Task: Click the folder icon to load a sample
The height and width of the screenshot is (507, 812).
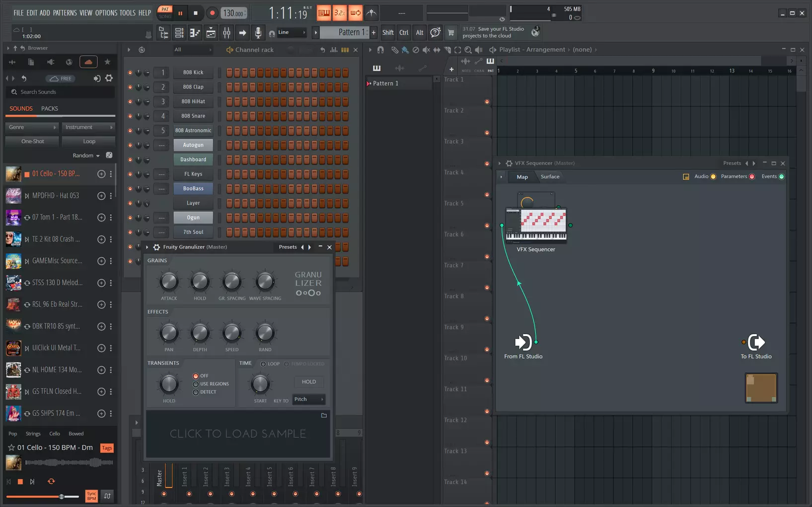Action: [324, 416]
